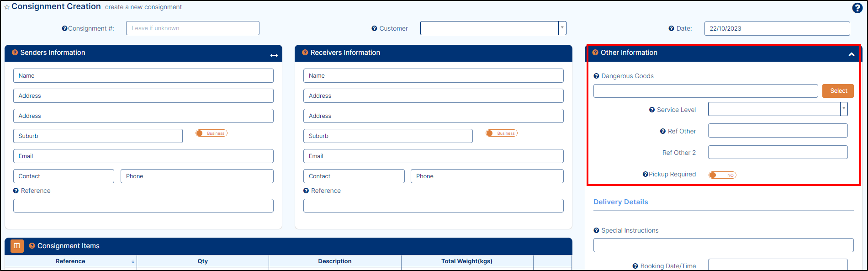Click the help icon beside Pickup Required
The width and height of the screenshot is (868, 271).
tap(645, 174)
